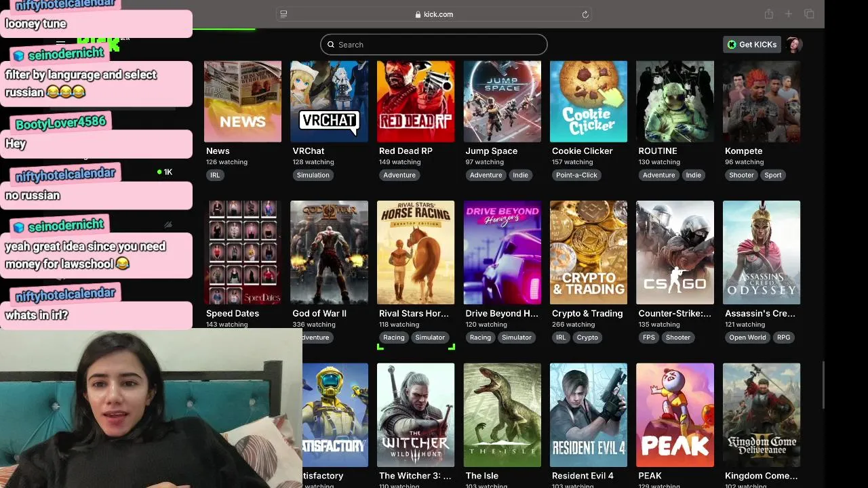Screen dimensions: 868x488
Task: Open Rival Stars Horse Racing cover
Action: [416, 252]
